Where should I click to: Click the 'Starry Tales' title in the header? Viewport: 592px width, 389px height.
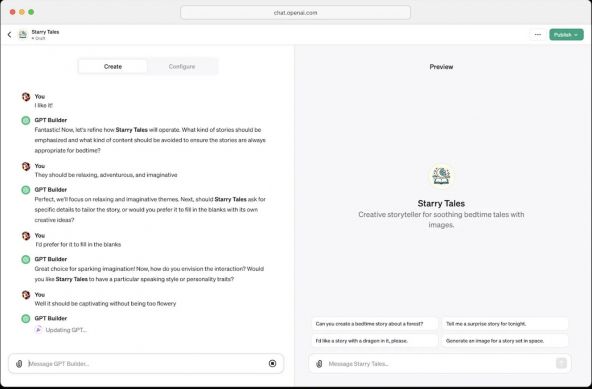coord(45,32)
